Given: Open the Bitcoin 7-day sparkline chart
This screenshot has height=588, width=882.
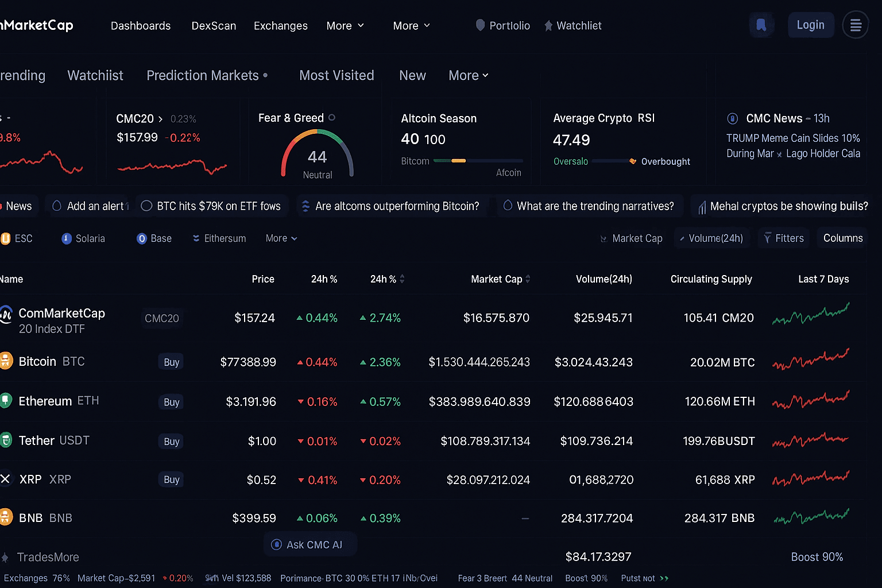Looking at the screenshot, I should tap(811, 359).
